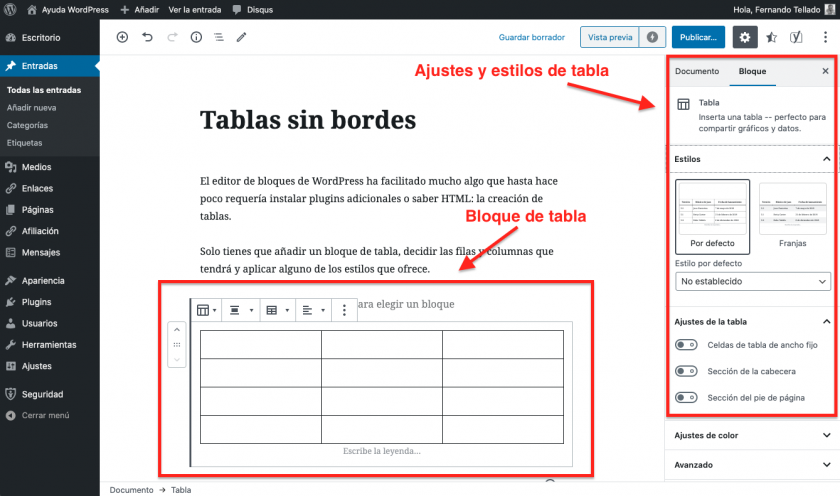Click Ver la entrada link
The image size is (840, 496).
(x=194, y=10)
